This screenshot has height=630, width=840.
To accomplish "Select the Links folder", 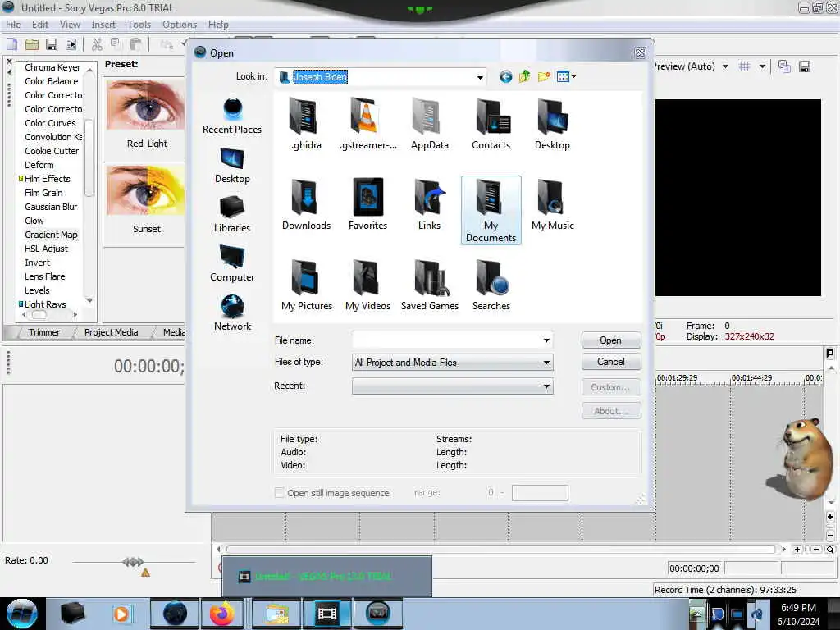I will pyautogui.click(x=429, y=204).
